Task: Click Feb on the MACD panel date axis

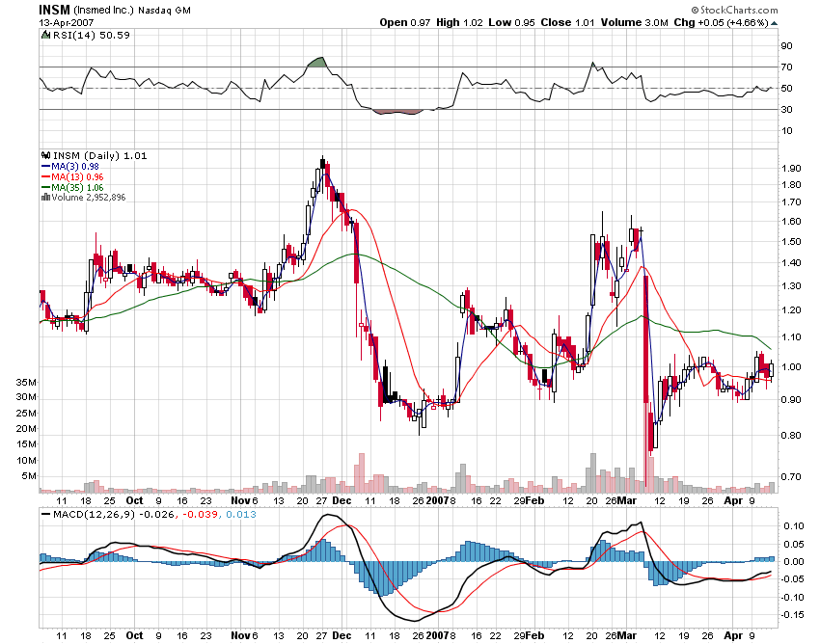Action: point(534,635)
